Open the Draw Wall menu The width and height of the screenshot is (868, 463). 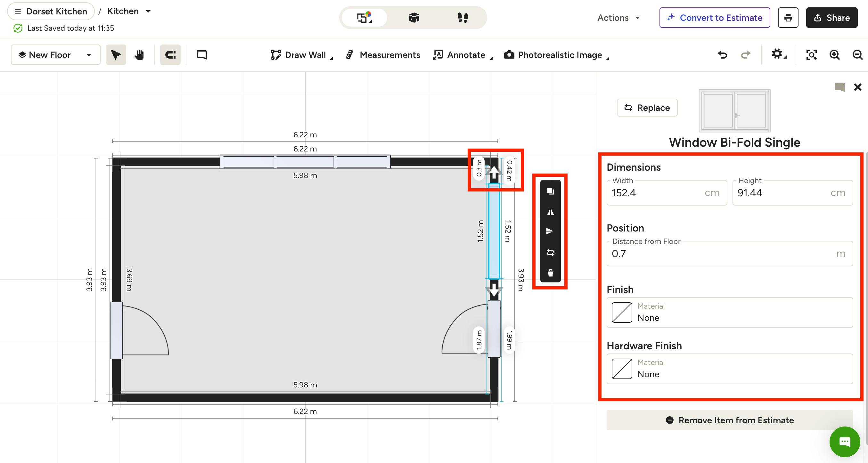[302, 54]
